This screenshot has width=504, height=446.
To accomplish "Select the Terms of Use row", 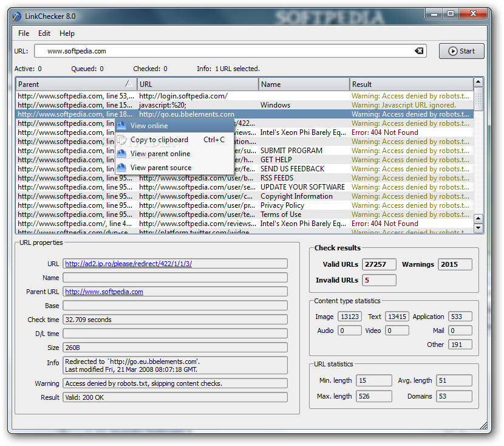I will coord(244,214).
